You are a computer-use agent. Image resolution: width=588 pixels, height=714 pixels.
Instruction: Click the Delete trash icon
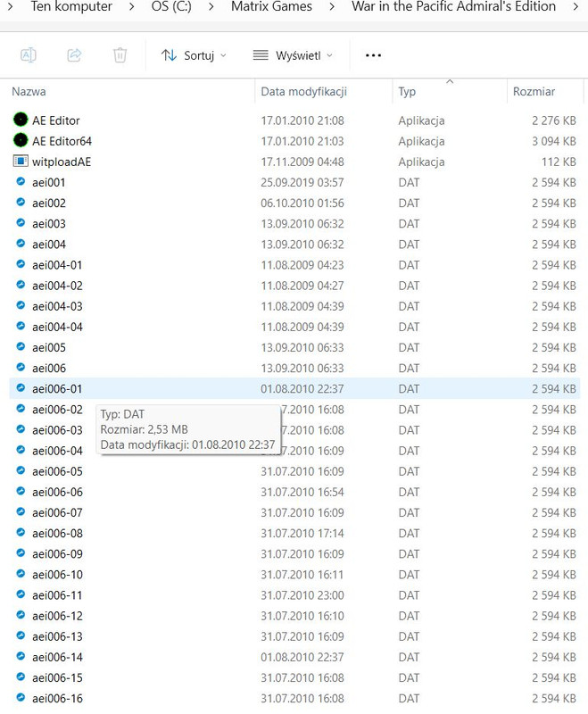coord(120,55)
